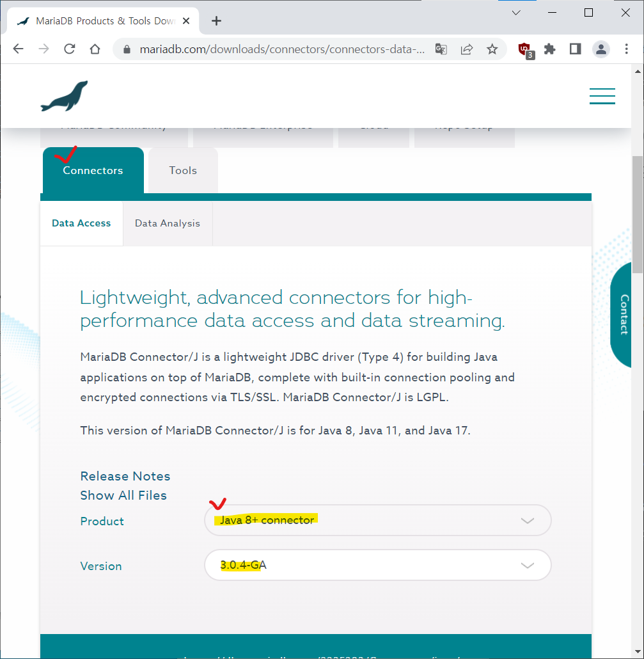Open the uBlock Origin extension icon
This screenshot has height=659, width=644.
[525, 50]
